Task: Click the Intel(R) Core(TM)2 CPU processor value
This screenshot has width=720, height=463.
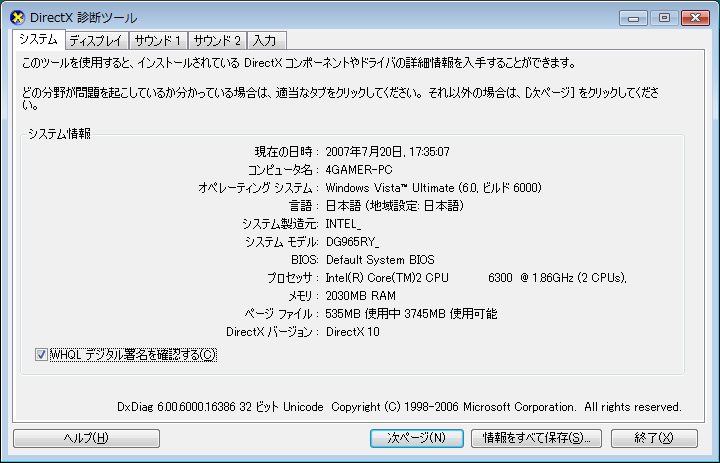Action: (x=476, y=278)
